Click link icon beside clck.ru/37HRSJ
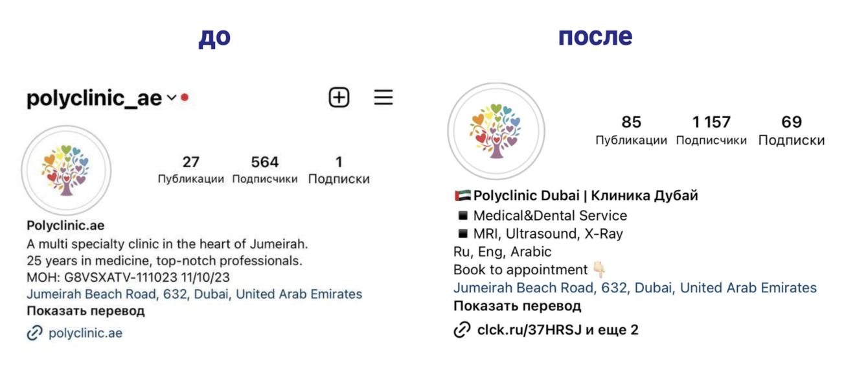The width and height of the screenshot is (868, 374). (x=462, y=330)
